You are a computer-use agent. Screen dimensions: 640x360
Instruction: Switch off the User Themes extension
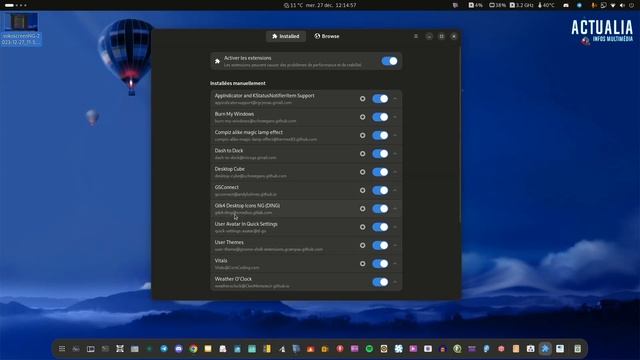click(x=380, y=245)
